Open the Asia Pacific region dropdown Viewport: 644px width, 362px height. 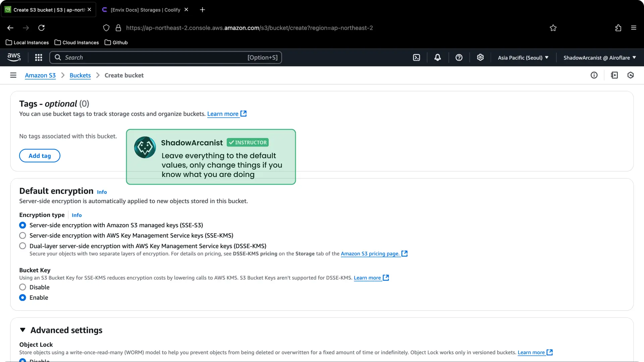tap(523, 57)
